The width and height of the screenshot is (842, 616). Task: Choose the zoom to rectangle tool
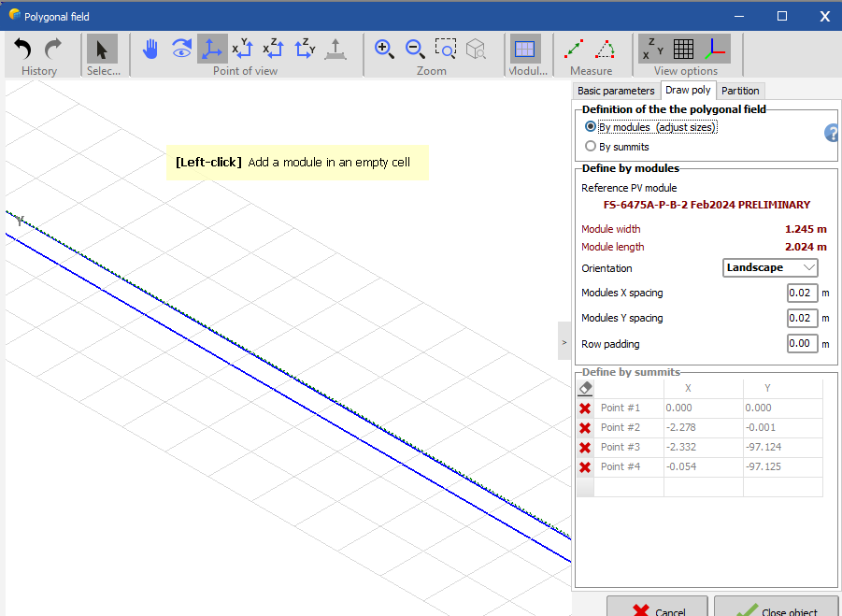coord(446,49)
